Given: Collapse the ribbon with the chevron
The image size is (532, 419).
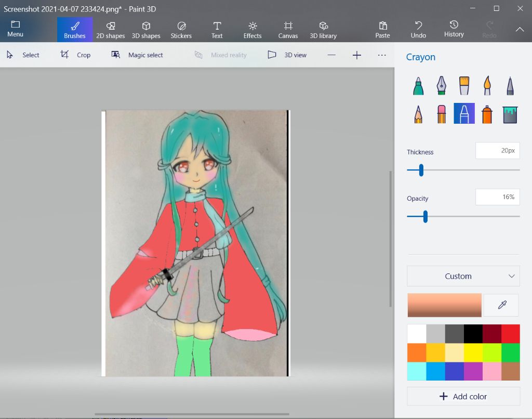Looking at the screenshot, I should 520,30.
